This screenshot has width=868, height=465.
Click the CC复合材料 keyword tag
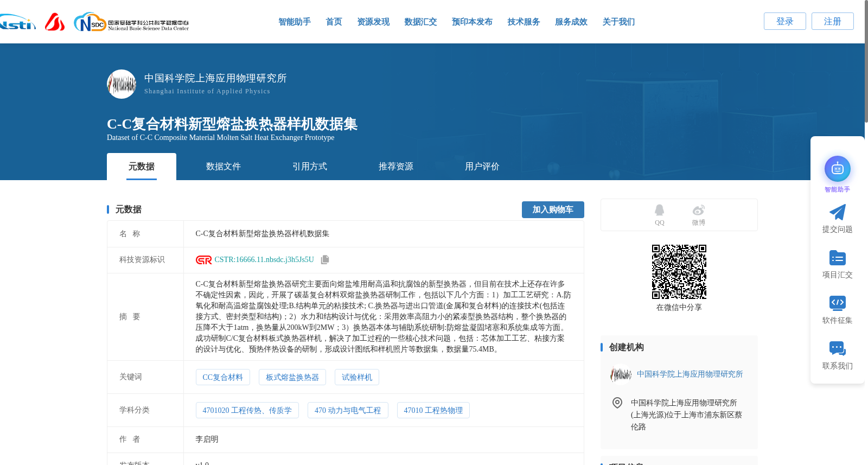coord(222,377)
